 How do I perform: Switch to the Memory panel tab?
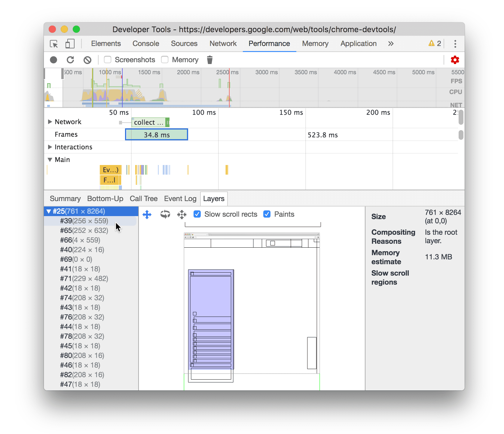(315, 44)
